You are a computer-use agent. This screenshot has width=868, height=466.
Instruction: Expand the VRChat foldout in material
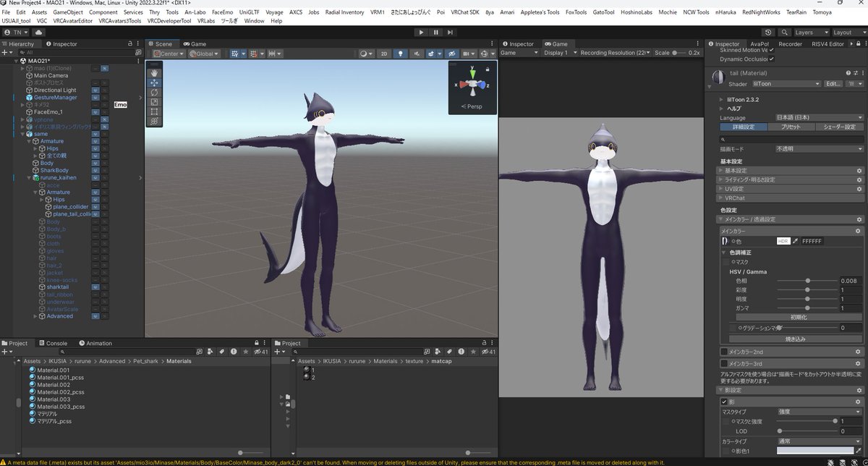(x=791, y=198)
